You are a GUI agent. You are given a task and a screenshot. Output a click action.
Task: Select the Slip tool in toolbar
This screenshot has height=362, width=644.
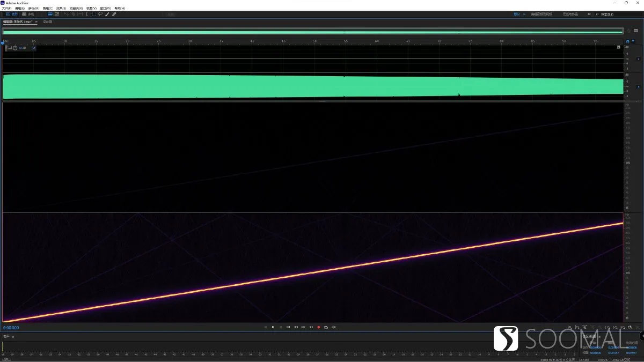(80, 14)
